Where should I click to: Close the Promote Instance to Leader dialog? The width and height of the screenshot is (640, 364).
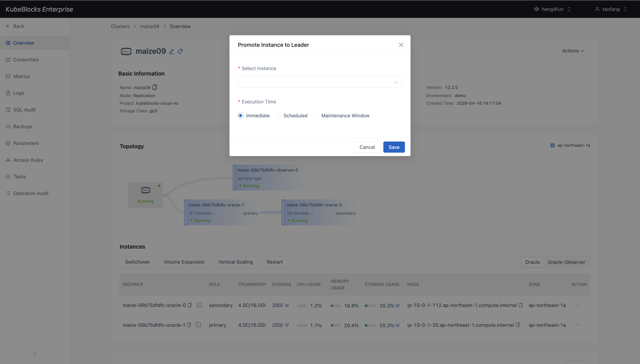[x=401, y=45]
